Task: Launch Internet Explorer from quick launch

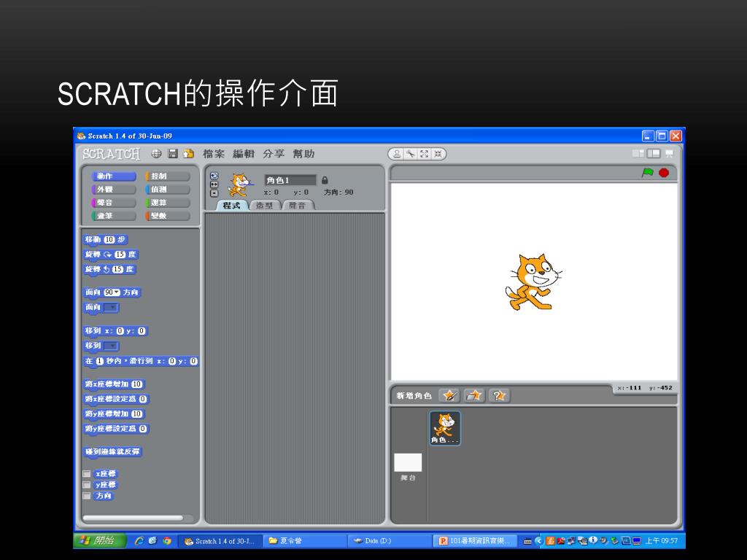Action: coord(139,541)
